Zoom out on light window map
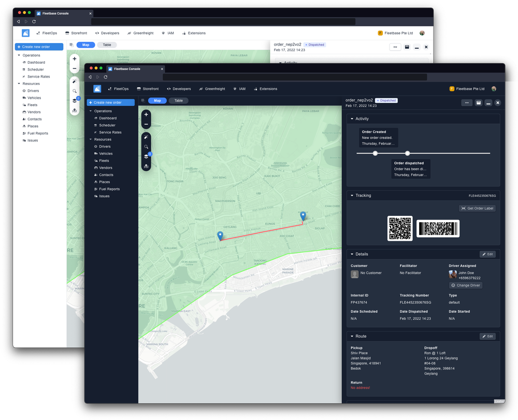 point(74,68)
